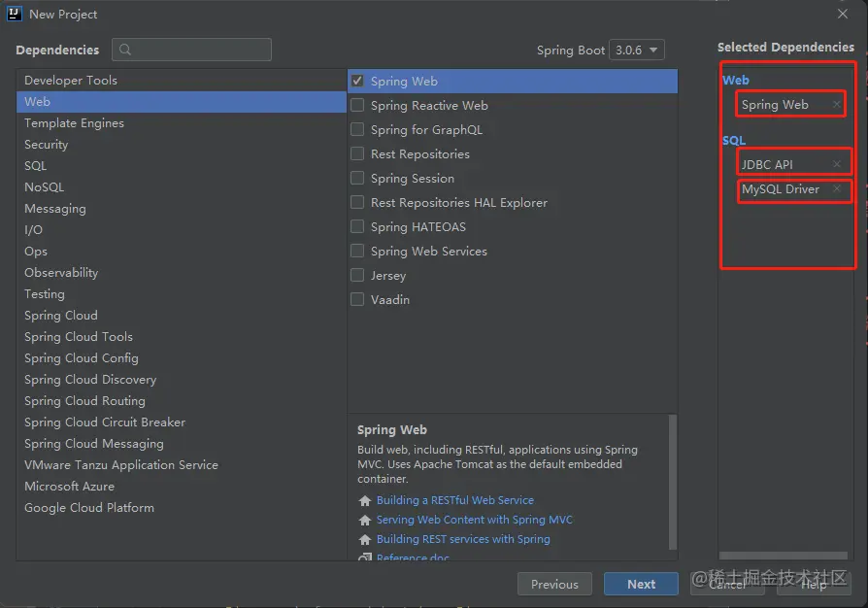Choose the I/O category
Screen dimensions: 868x608
182,230
